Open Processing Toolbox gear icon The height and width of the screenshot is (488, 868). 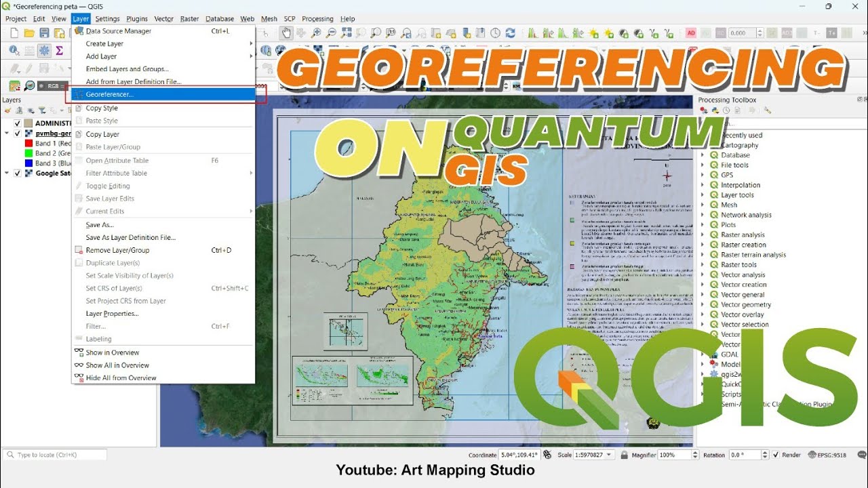click(44, 50)
